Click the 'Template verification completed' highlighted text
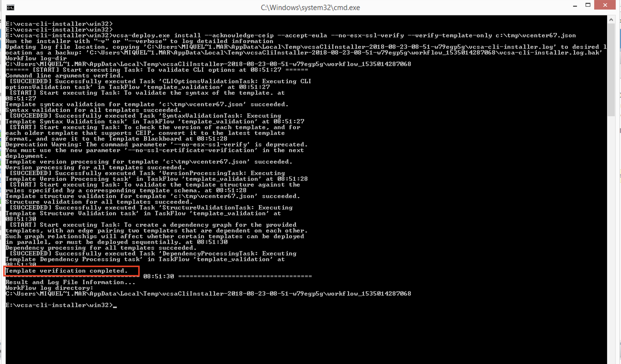The width and height of the screenshot is (621, 364). click(x=71, y=271)
